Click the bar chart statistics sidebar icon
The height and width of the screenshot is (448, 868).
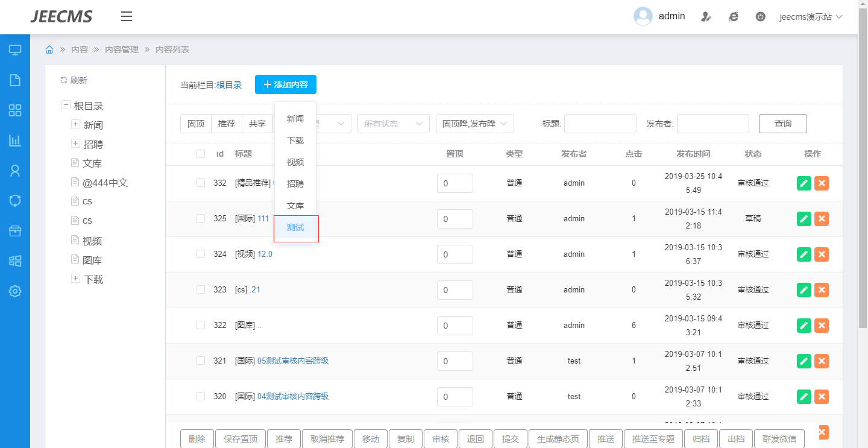pos(15,140)
